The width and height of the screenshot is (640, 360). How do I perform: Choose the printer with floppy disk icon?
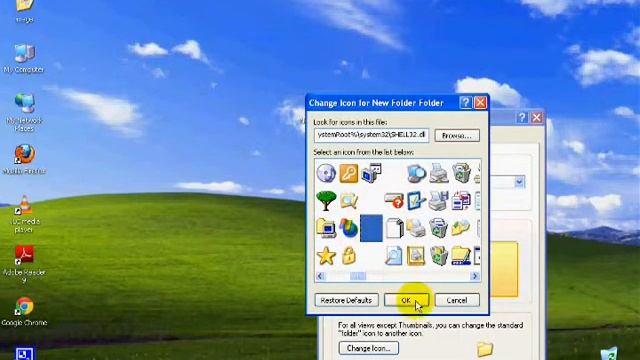(439, 200)
